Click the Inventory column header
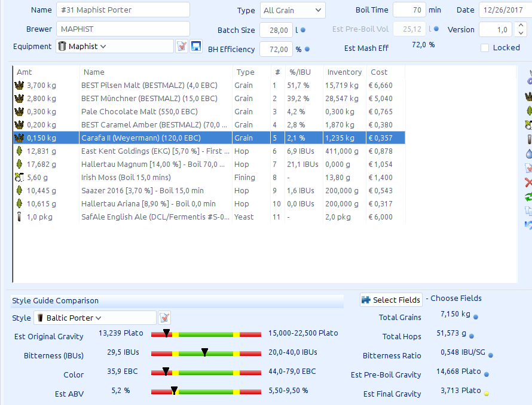The height and width of the screenshot is (405, 532). pyautogui.click(x=344, y=72)
